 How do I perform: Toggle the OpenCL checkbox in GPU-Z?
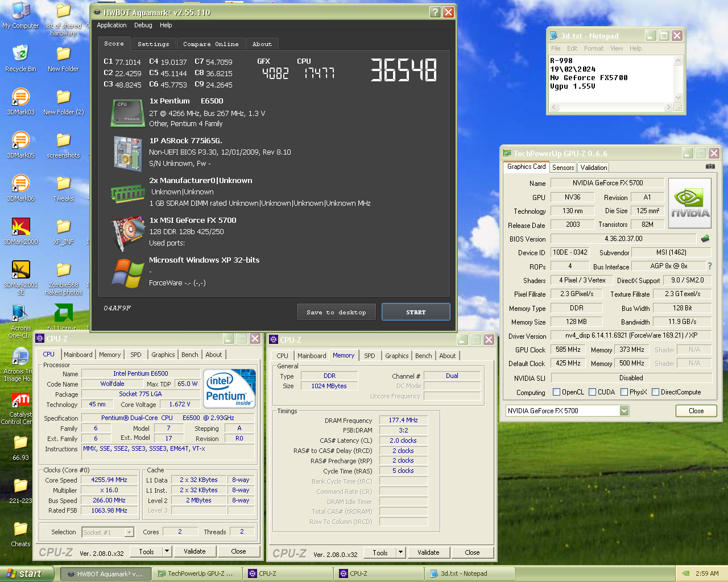pos(557,392)
